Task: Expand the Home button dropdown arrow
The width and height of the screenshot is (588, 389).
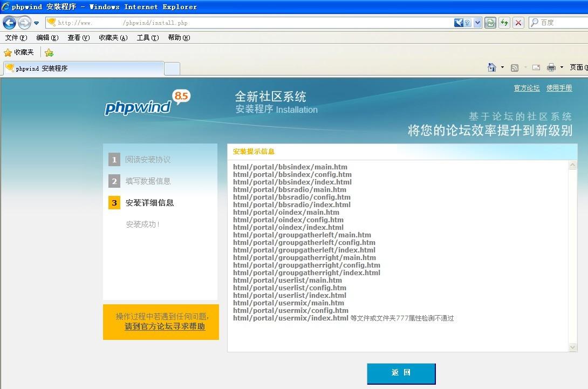Action: 503,67
